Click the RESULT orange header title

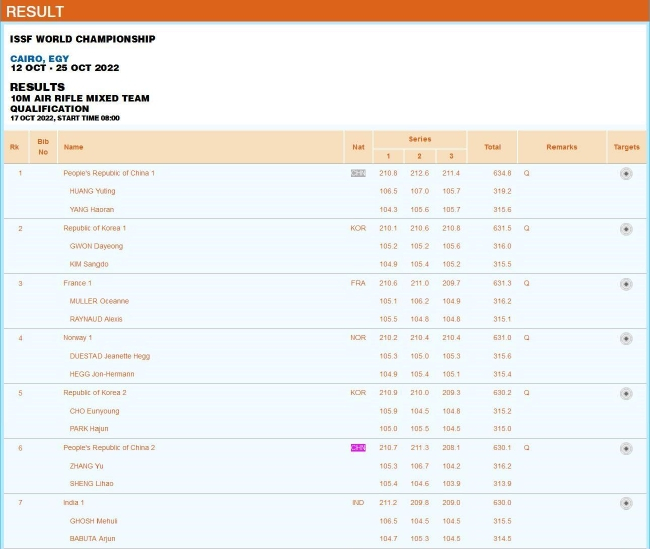click(x=35, y=11)
